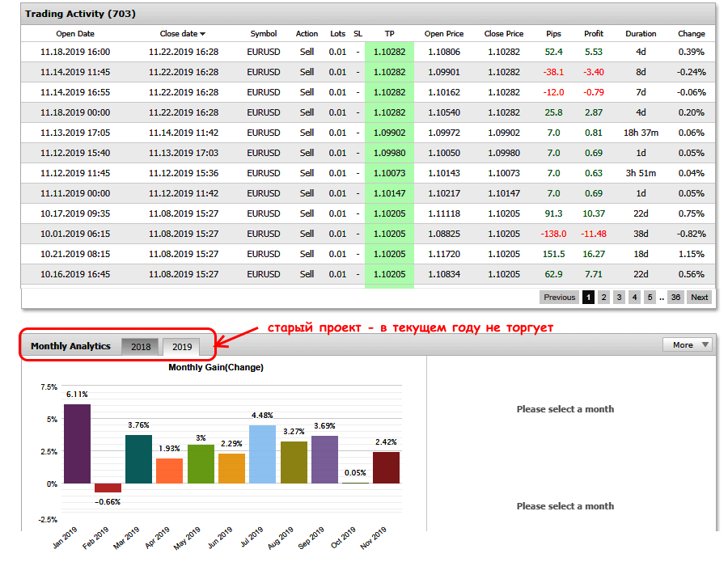Viewport: 728px width, 566px height.
Task: Jump to page 36 of trades
Action: pos(675,298)
